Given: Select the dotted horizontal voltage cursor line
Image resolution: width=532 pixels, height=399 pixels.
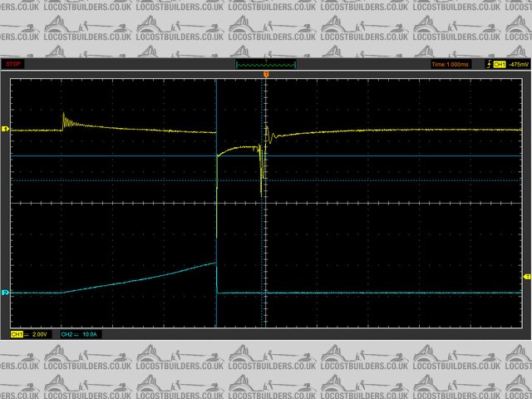Looking at the screenshot, I should coord(266,180).
